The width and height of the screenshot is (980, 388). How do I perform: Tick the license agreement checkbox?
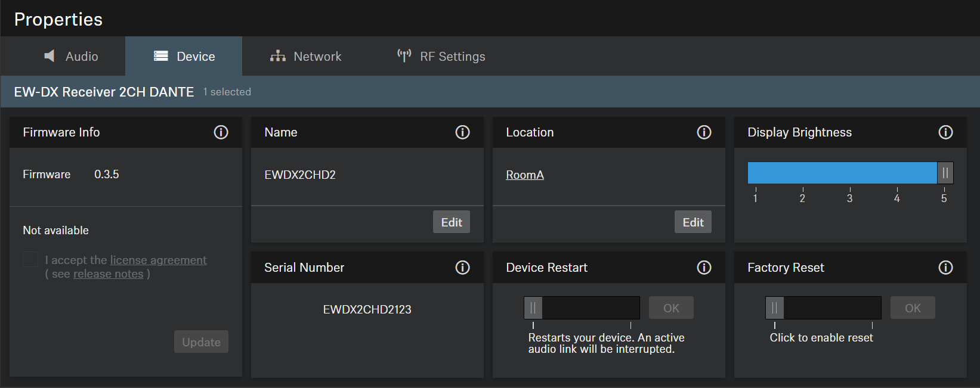pyautogui.click(x=30, y=259)
